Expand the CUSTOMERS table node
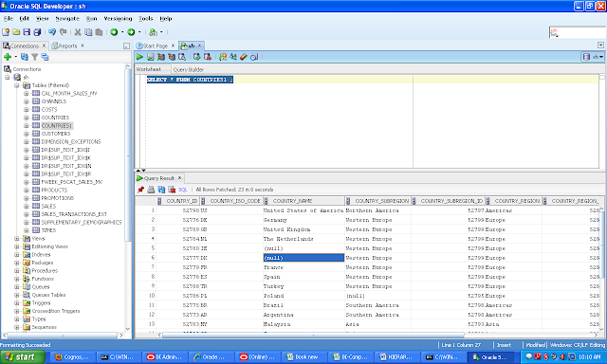 tap(26, 134)
